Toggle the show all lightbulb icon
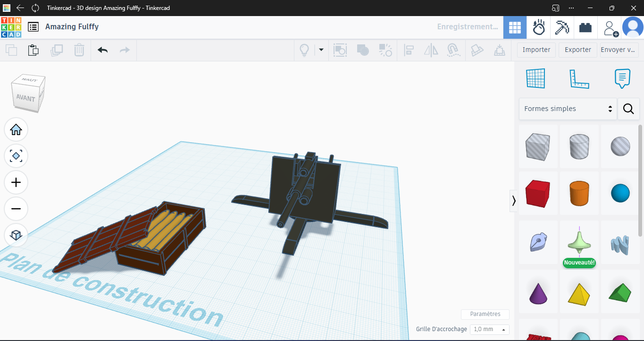644x341 pixels. tap(304, 50)
